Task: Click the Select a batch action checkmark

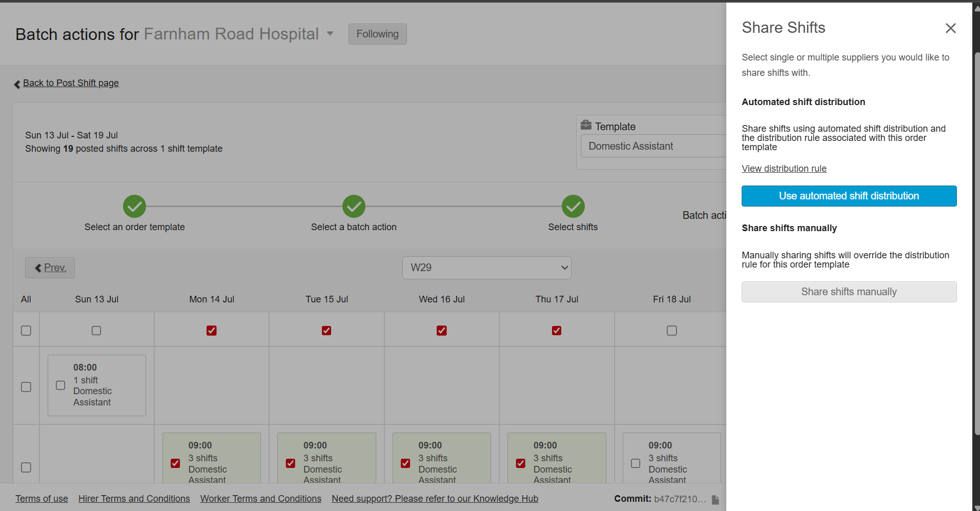Action: (x=354, y=207)
